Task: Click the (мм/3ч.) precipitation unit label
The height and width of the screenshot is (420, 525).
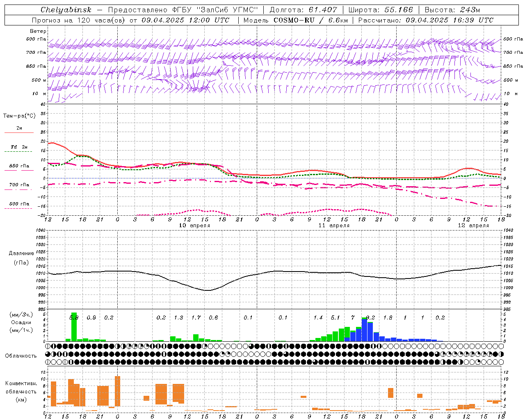Action: pos(21,315)
